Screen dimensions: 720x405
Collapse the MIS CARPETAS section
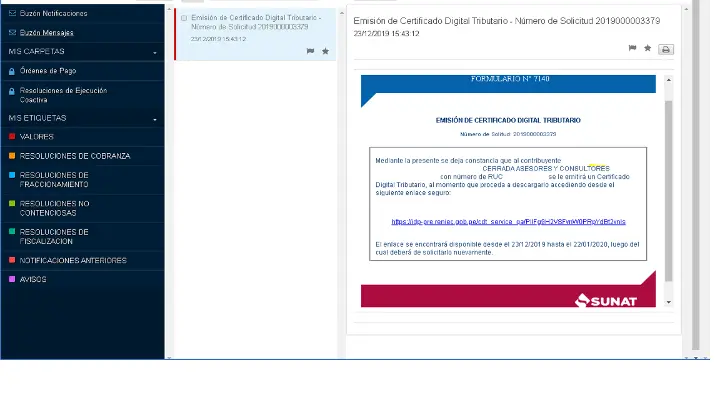pos(155,52)
